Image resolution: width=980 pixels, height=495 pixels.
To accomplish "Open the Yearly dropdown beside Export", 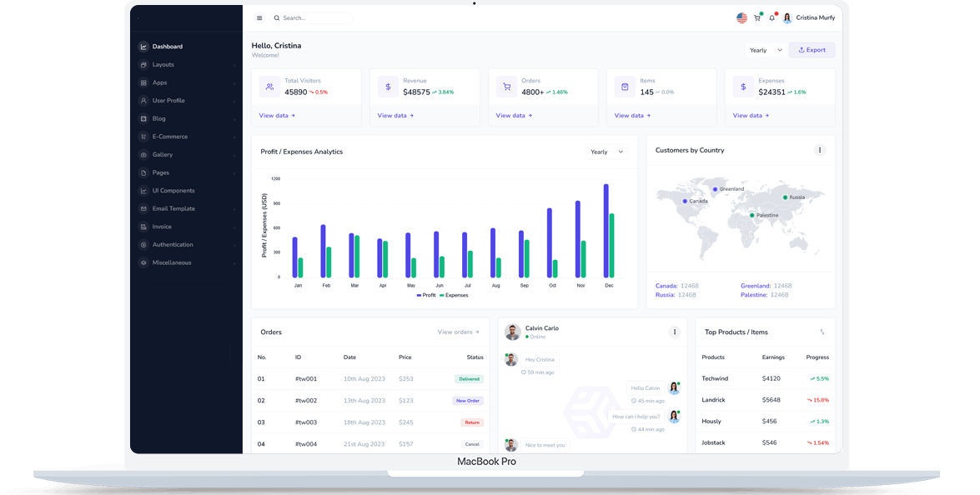I will 766,50.
